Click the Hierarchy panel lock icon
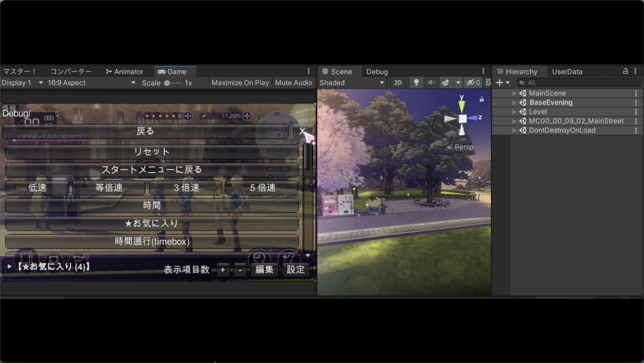 tap(625, 71)
